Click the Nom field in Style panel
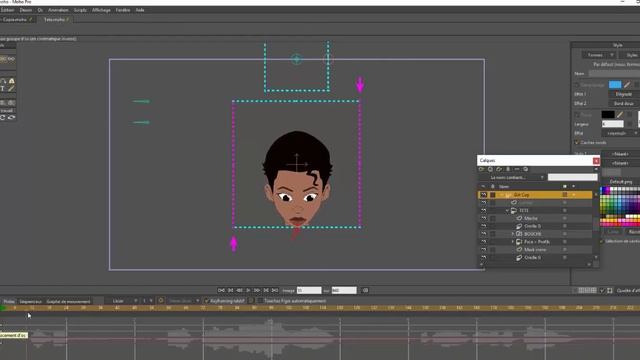The height and width of the screenshot is (360, 640). pos(614,73)
